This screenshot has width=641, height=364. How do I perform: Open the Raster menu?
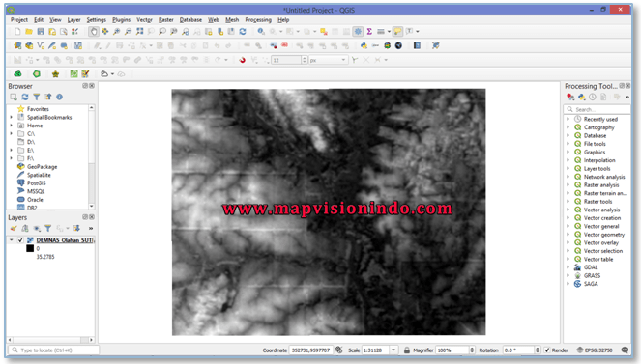(165, 19)
